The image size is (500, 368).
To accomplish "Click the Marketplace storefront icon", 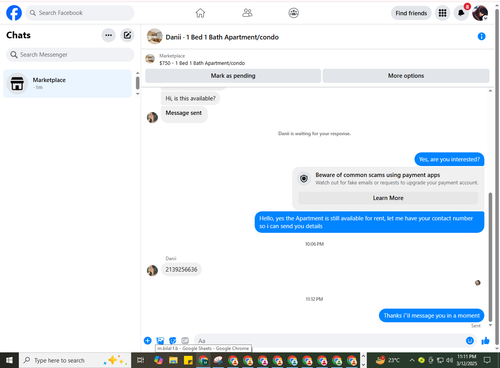I will coord(17,83).
